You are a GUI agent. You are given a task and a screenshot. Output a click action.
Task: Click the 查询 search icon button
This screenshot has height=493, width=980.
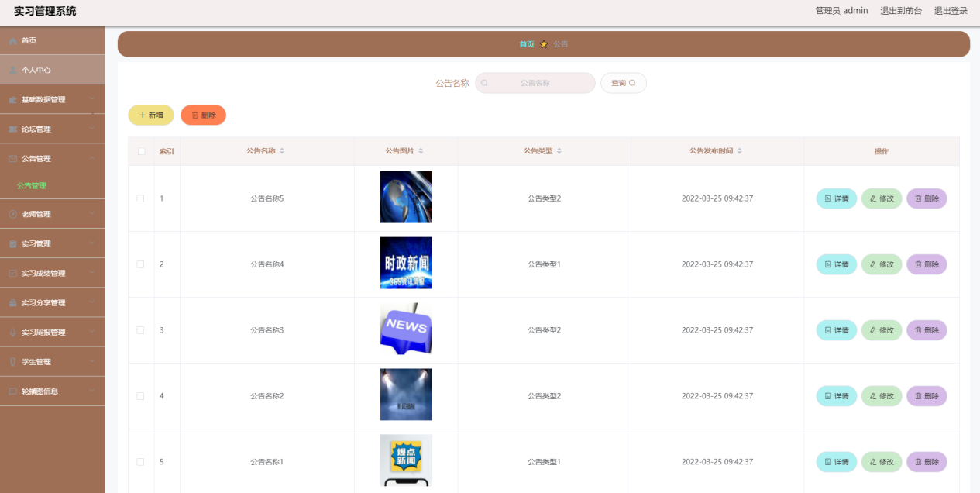[x=623, y=82]
